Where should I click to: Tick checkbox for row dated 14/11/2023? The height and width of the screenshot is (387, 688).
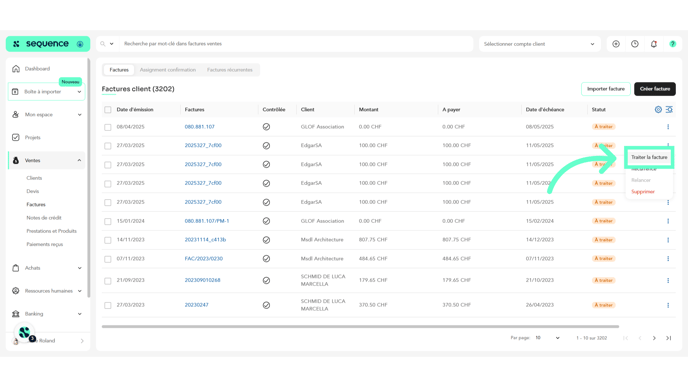click(x=108, y=240)
